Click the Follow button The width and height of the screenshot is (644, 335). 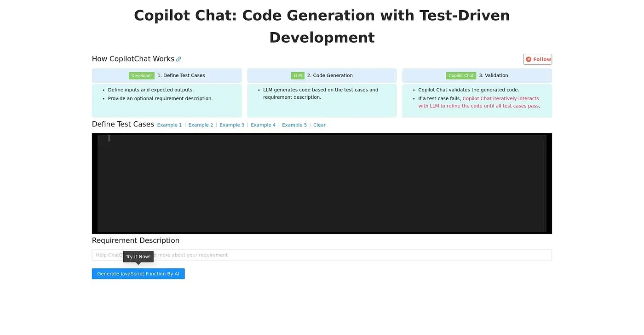point(537,59)
